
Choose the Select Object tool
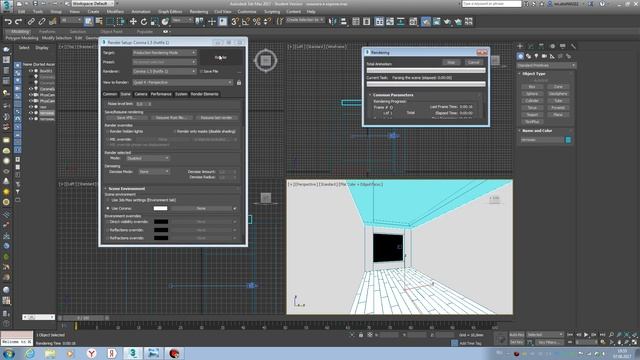pos(89,22)
